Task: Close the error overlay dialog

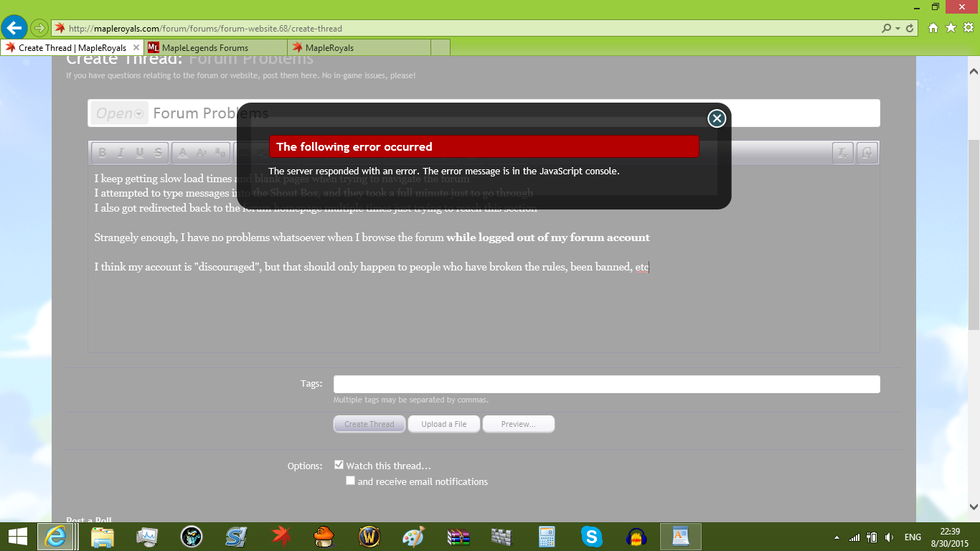Action: (x=717, y=118)
